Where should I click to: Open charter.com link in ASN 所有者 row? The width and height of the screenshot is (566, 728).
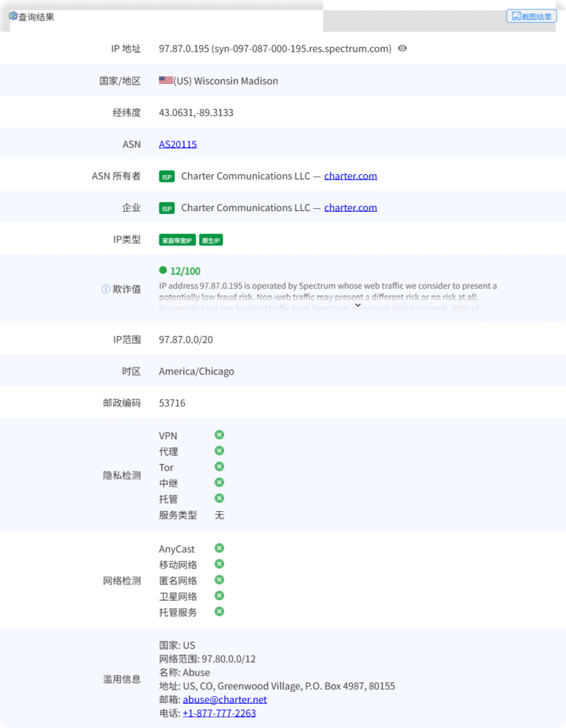(x=351, y=176)
